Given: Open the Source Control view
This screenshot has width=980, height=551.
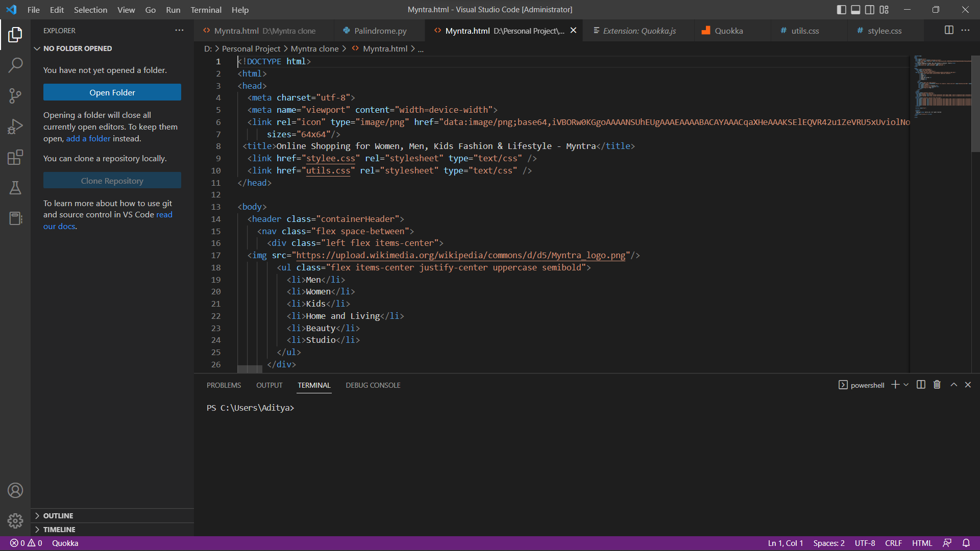Looking at the screenshot, I should click(x=15, y=95).
